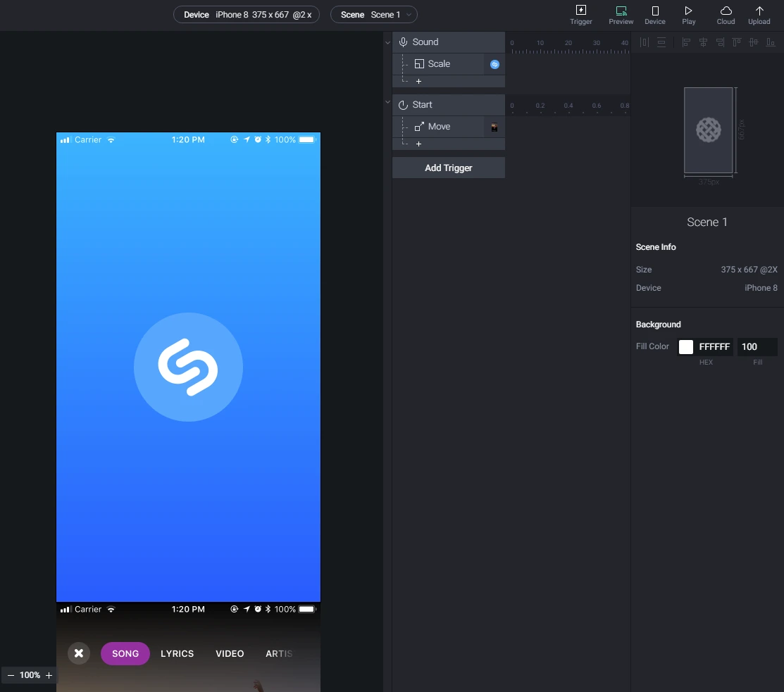Screen dimensions: 784x692
Task: Click the align right edges icon
Action: pos(720,42)
